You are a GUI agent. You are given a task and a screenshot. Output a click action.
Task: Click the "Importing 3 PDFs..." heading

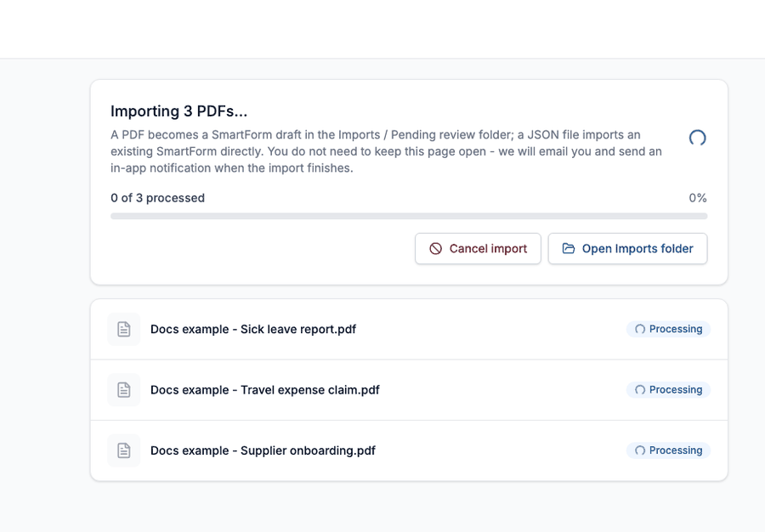(179, 111)
